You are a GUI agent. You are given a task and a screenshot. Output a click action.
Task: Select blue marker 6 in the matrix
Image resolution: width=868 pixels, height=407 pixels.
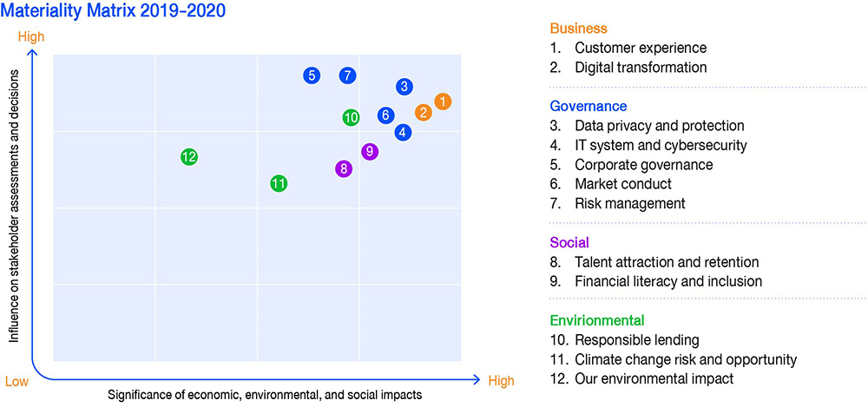click(x=386, y=115)
